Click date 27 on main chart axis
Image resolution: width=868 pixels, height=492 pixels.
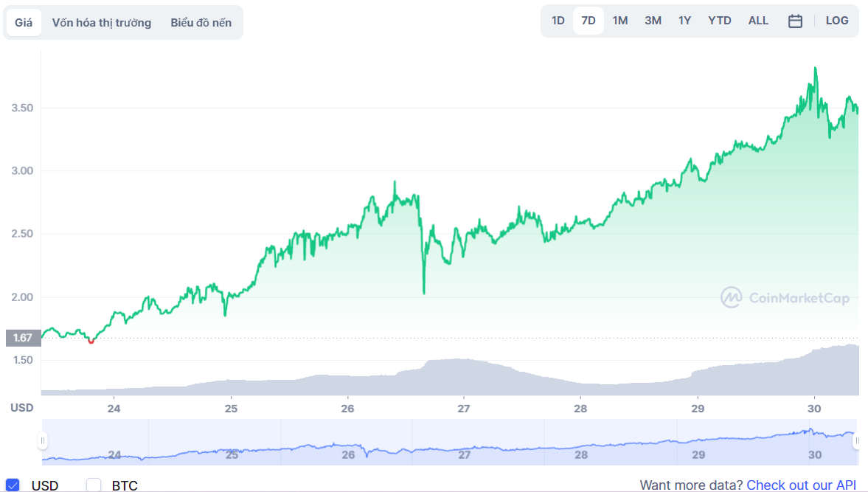tap(464, 409)
